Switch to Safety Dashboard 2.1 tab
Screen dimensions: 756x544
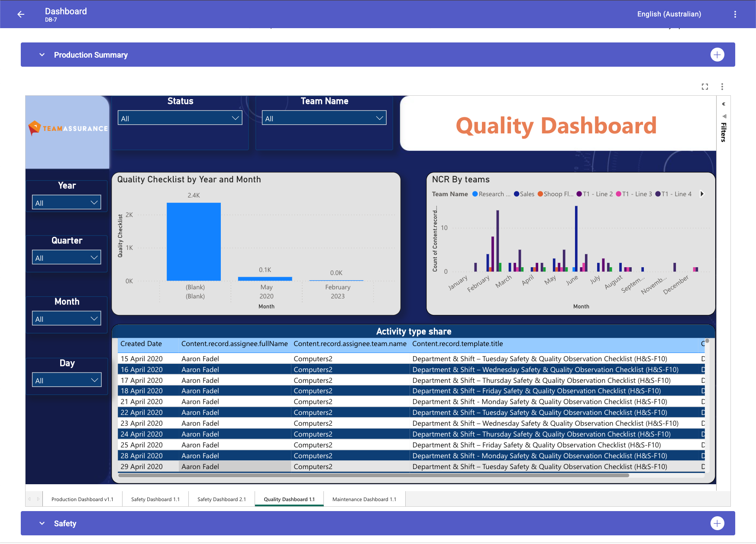[x=221, y=499]
